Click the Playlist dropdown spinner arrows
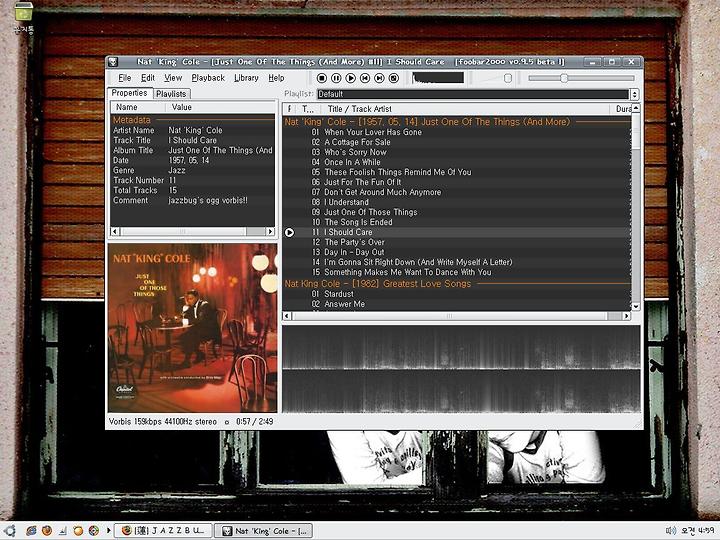 [635, 94]
